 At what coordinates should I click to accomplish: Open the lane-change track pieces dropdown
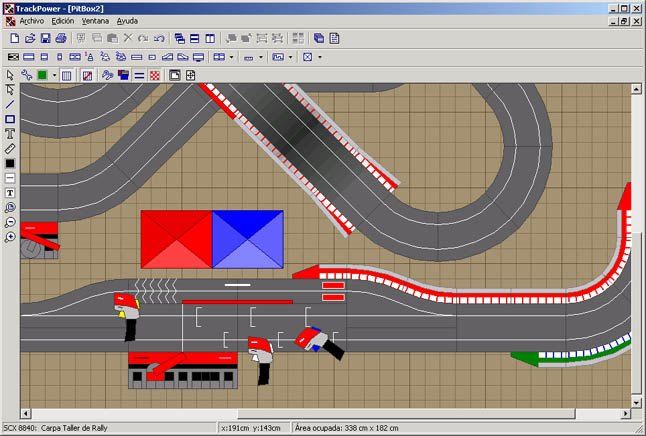pos(231,57)
